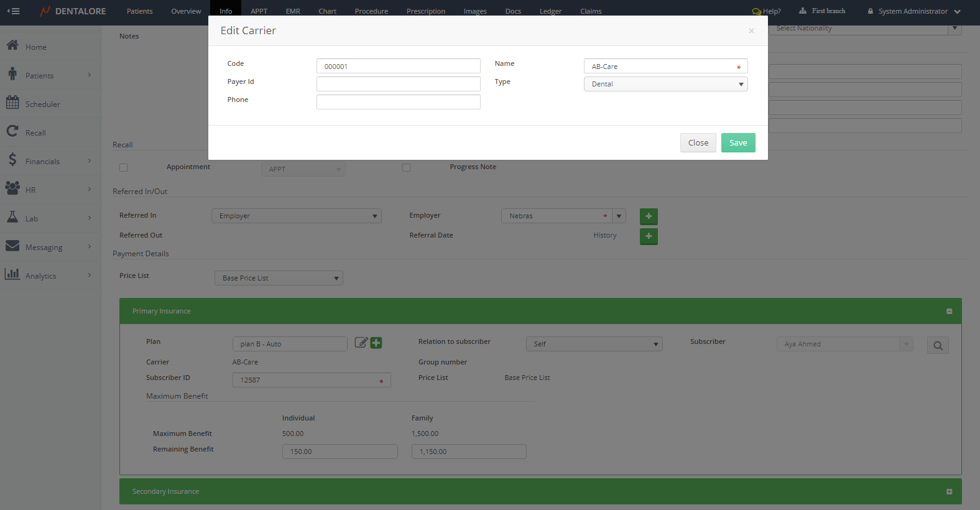Click the Payer Id input field
The image size is (980, 510).
click(398, 84)
